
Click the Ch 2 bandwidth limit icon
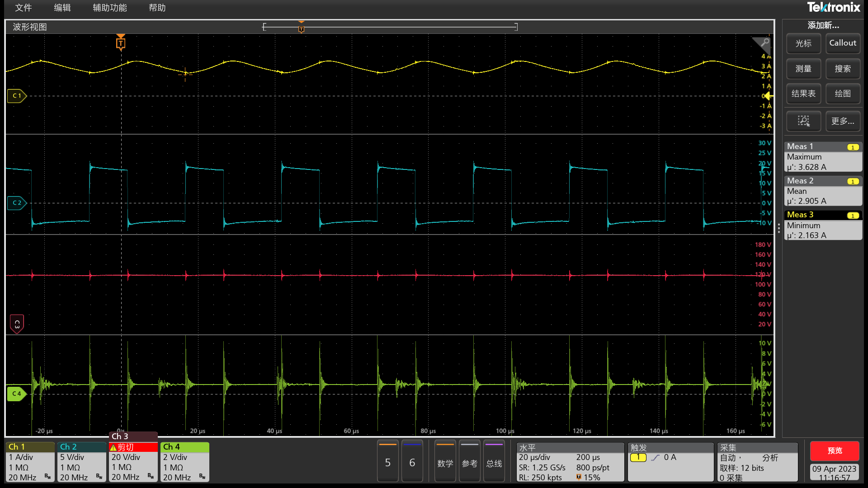[99, 477]
